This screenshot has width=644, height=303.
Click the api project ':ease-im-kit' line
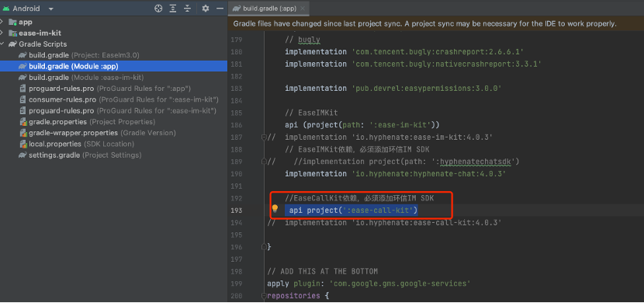pos(362,125)
